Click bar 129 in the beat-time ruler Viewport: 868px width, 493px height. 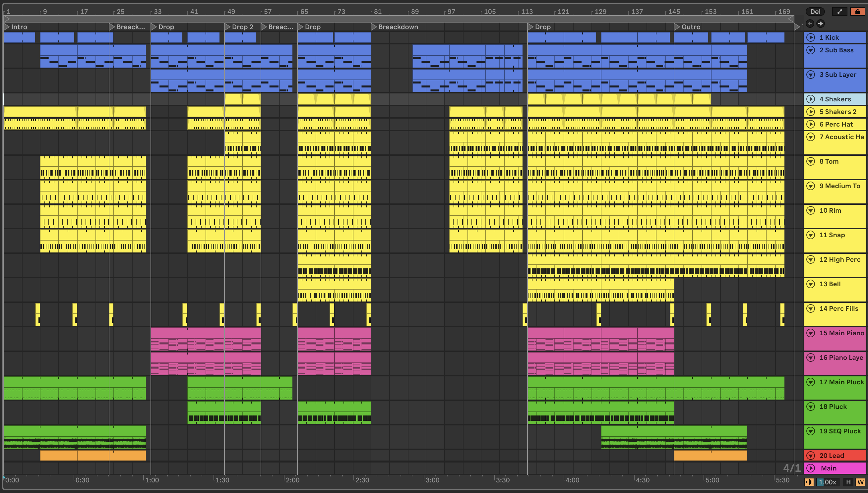click(600, 12)
